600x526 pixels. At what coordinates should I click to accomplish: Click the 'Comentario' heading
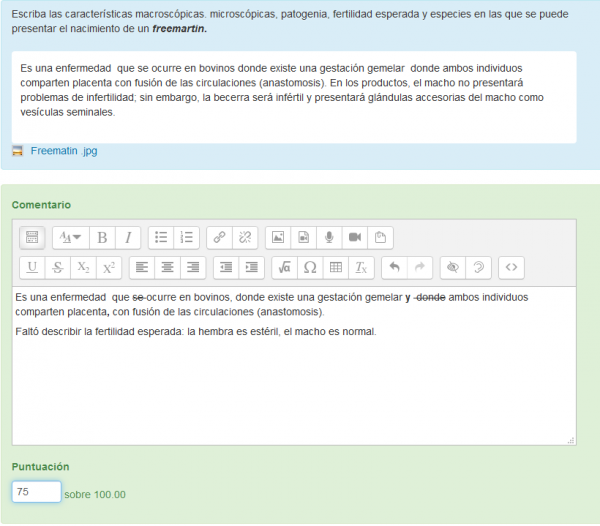[41, 205]
